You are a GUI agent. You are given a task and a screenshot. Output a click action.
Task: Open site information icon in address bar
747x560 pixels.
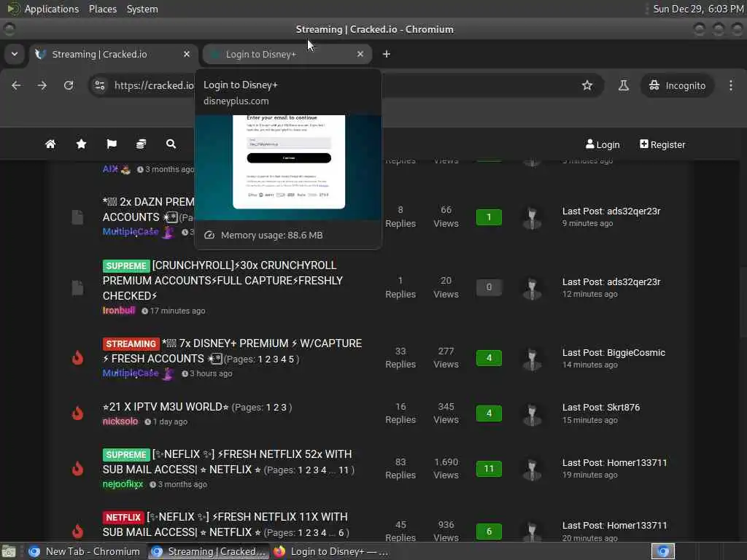coord(99,85)
